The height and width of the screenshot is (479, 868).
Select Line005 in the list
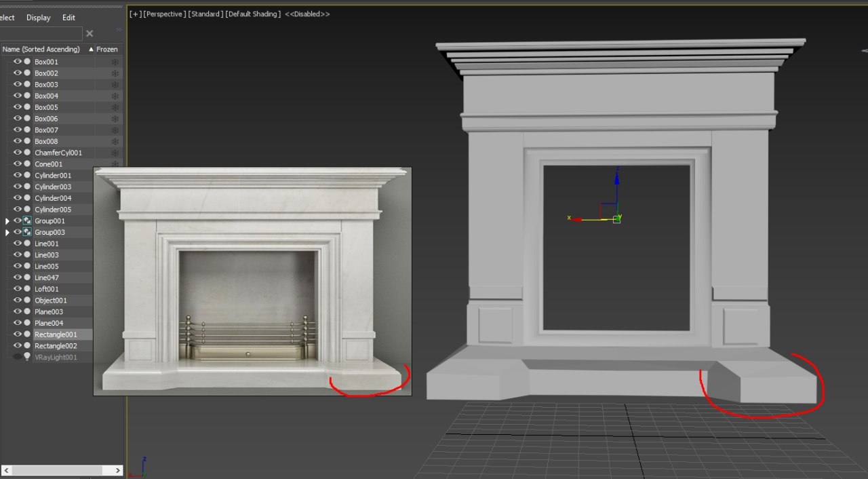coord(47,267)
